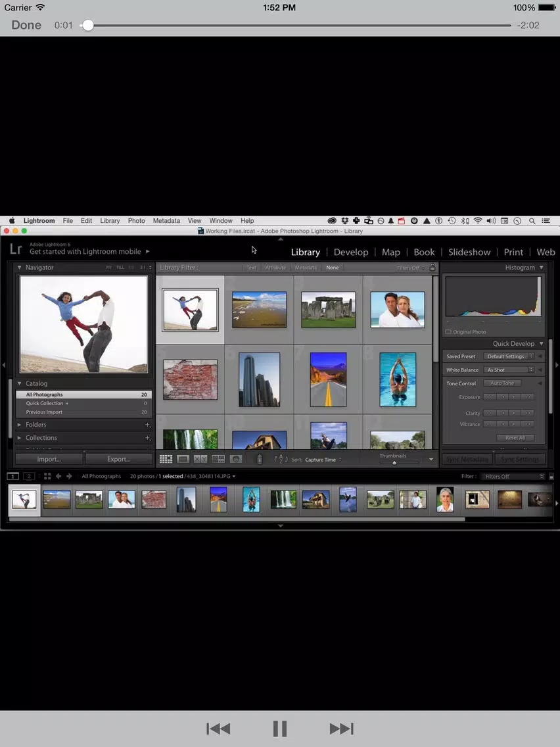Switch to Survey view
The height and width of the screenshot is (747, 560).
pos(218,459)
